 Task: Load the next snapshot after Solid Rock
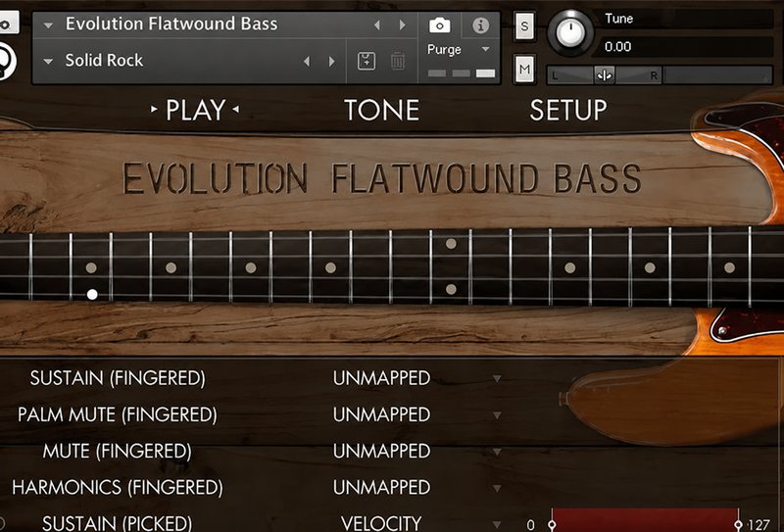tap(331, 62)
